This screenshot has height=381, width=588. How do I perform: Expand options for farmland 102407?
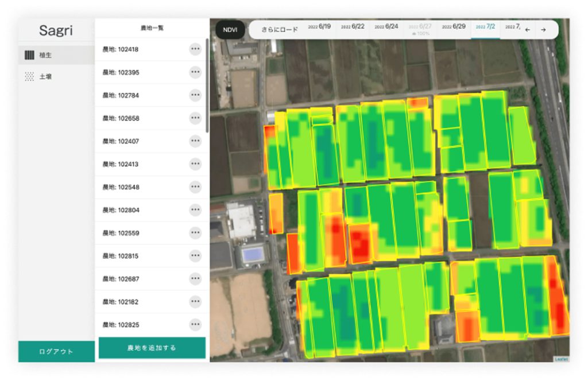click(x=195, y=141)
